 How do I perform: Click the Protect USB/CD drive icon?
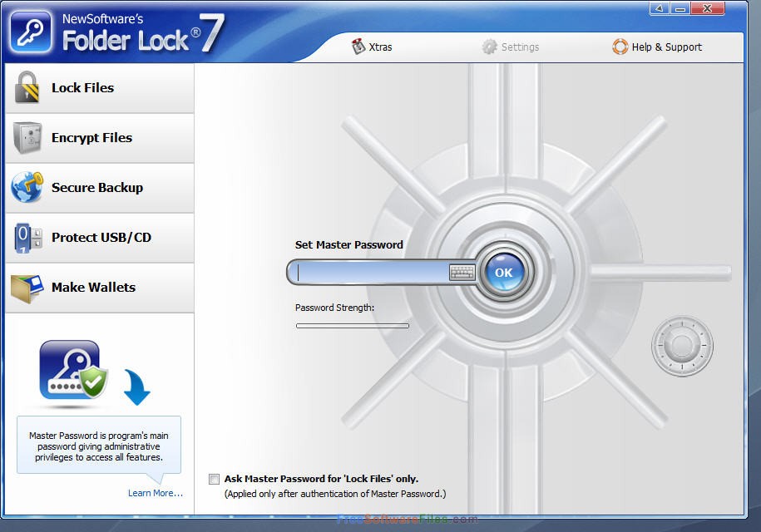(x=27, y=238)
